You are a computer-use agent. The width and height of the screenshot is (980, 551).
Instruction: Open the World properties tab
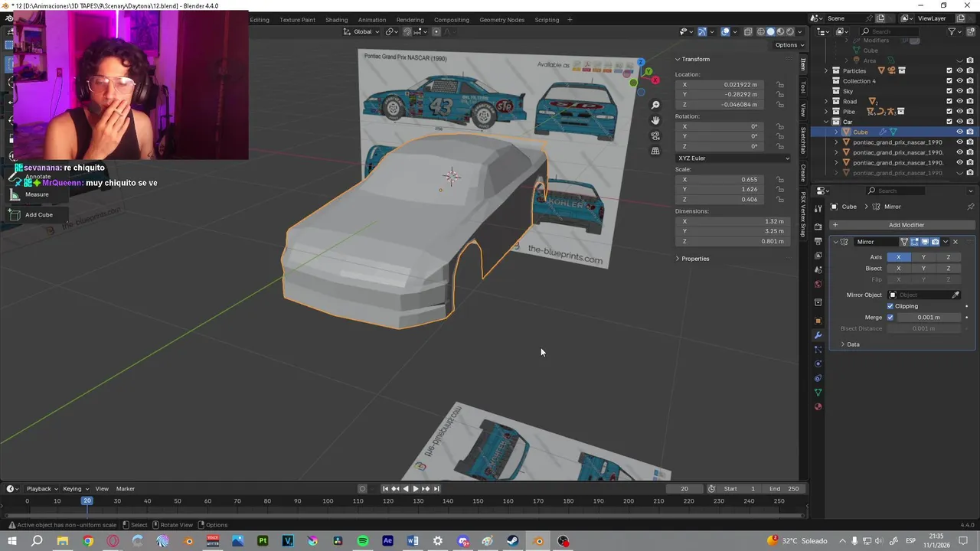click(x=818, y=284)
